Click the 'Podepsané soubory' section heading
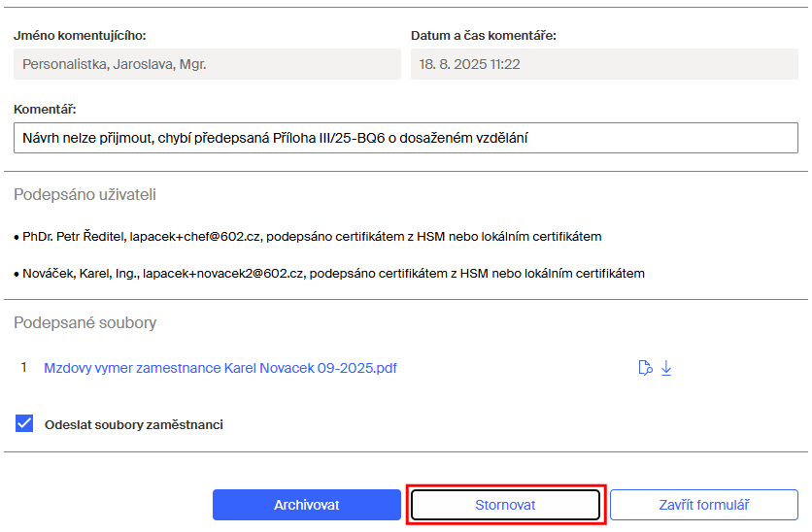 coord(85,322)
